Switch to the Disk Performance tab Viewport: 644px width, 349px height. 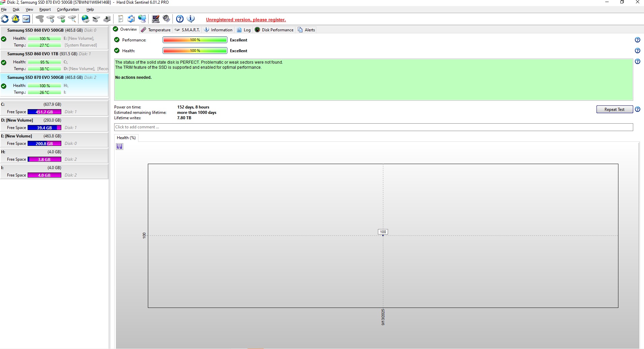pyautogui.click(x=274, y=30)
